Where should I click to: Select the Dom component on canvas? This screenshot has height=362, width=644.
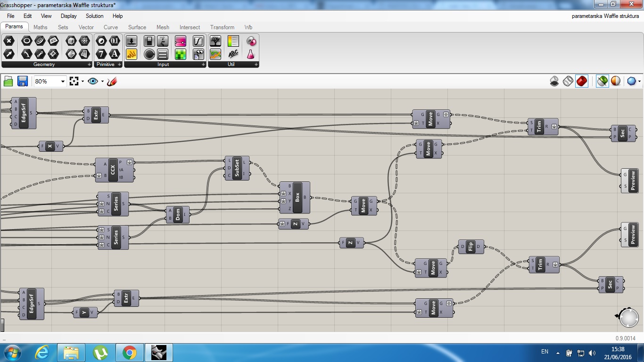pyautogui.click(x=178, y=215)
